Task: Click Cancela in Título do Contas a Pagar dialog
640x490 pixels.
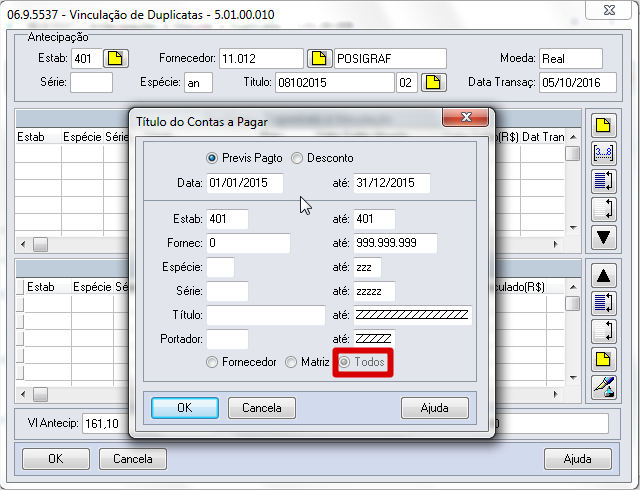Action: pyautogui.click(x=262, y=408)
